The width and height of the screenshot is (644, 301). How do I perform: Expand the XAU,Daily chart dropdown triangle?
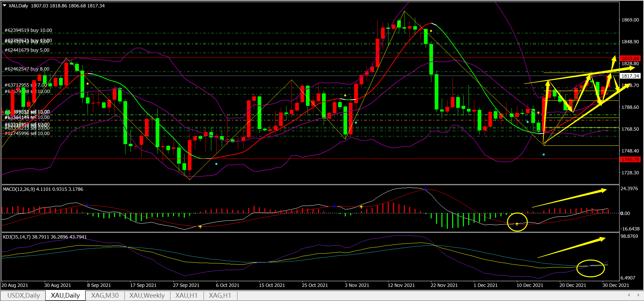pos(5,6)
